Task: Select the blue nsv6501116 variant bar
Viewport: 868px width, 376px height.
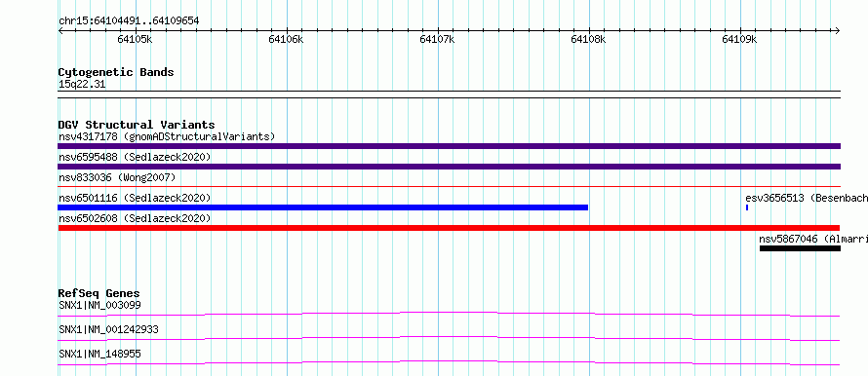Action: [323, 207]
